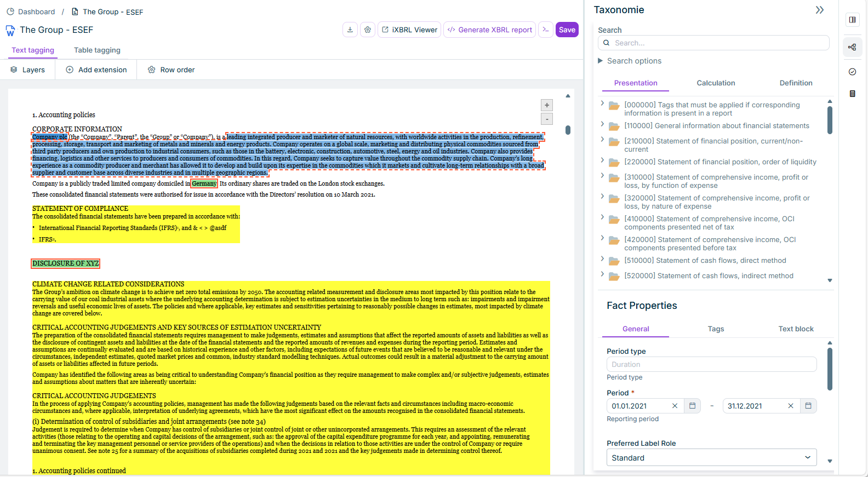The image size is (868, 477).
Task: Expand [210000] Statement of financial position current/non-current
Action: 602,139
